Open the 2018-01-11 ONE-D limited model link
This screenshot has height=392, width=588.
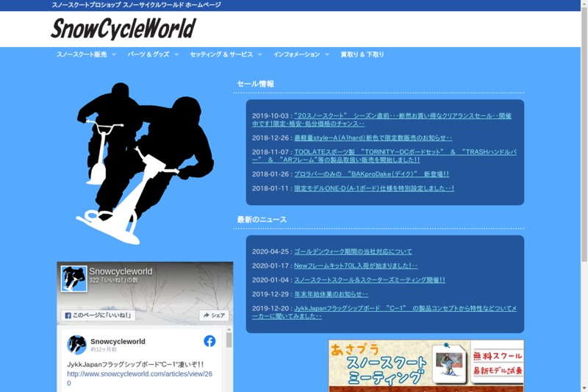[374, 188]
